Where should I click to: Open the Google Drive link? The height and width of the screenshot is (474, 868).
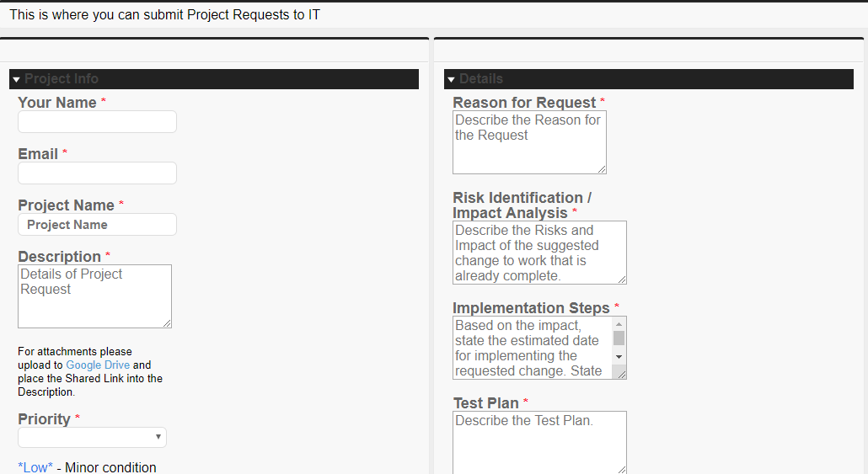(x=98, y=365)
